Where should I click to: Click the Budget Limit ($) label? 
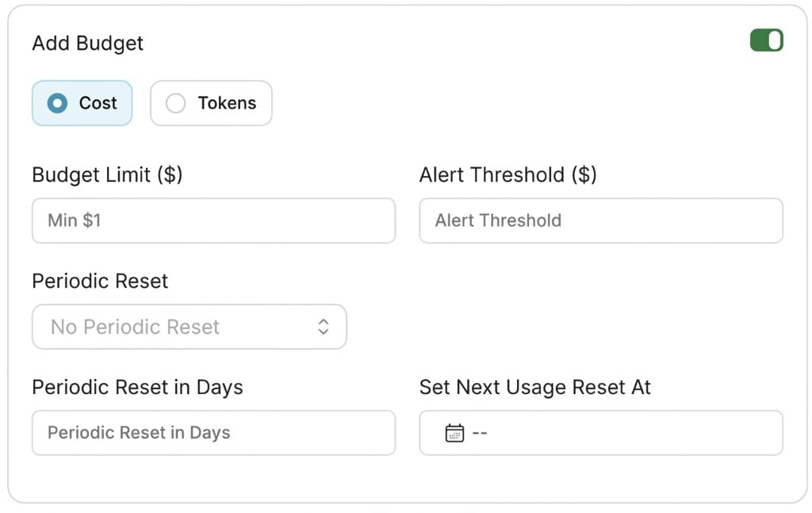[107, 175]
